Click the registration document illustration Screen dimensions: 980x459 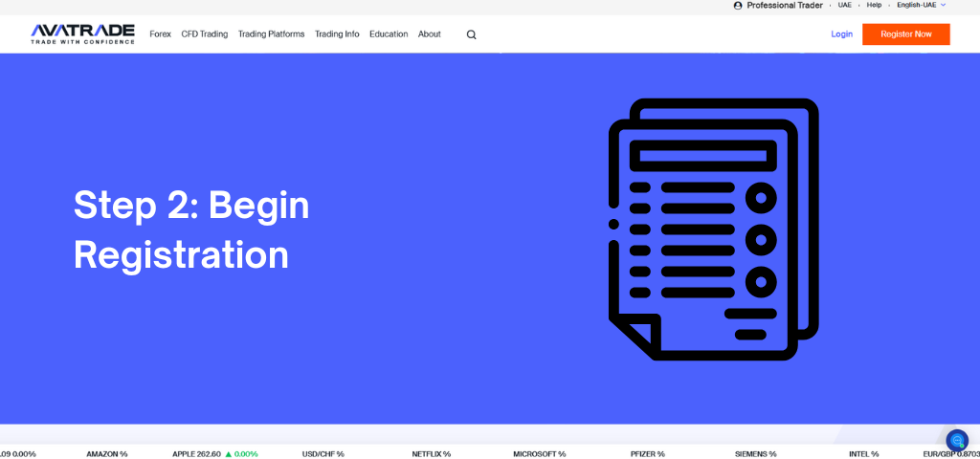point(713,229)
